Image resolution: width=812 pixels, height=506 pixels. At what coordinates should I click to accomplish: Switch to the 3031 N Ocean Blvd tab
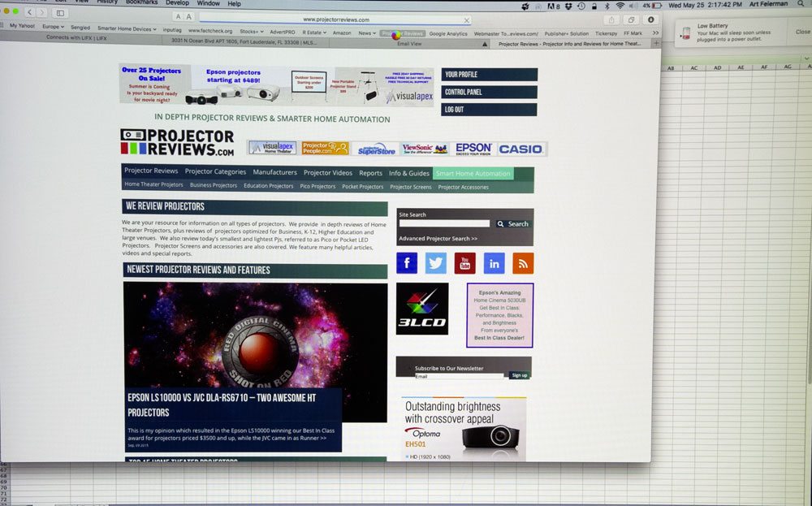point(245,41)
